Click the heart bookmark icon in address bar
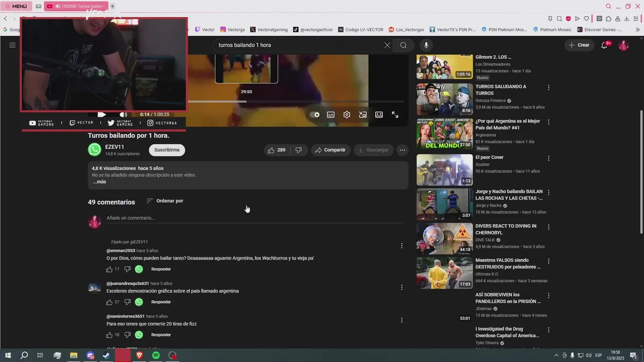 (586, 19)
